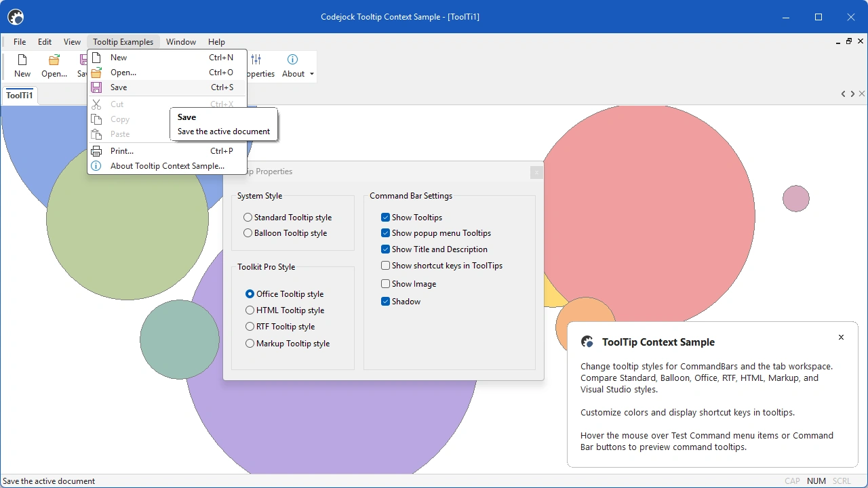Close the active ToolTi1 tab with the tab-bar X
Image resolution: width=868 pixels, height=488 pixels.
pos(862,94)
